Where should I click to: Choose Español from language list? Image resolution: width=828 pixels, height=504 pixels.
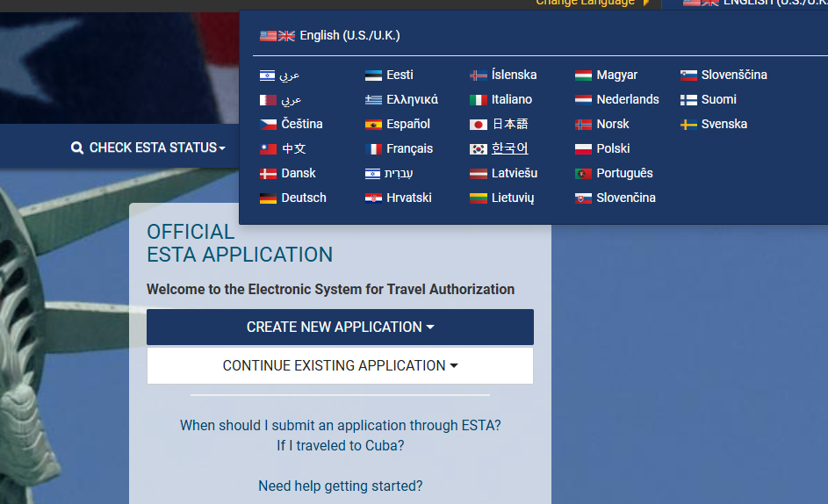pos(408,125)
